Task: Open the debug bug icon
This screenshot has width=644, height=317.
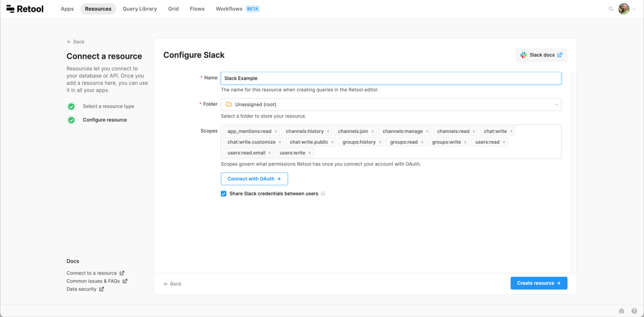Action: point(622,311)
